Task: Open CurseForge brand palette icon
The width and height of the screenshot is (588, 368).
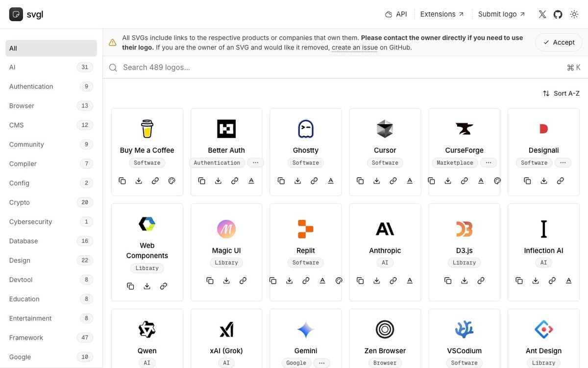Action: click(x=497, y=181)
